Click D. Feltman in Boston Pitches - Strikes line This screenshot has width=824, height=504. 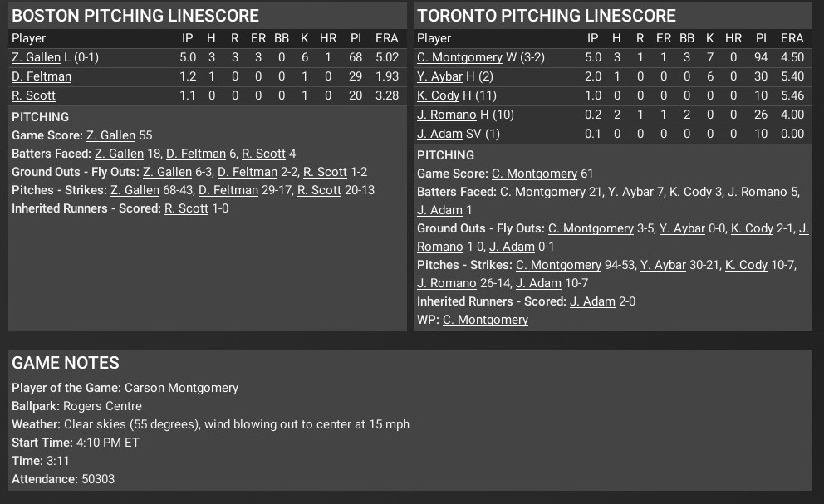click(x=228, y=190)
